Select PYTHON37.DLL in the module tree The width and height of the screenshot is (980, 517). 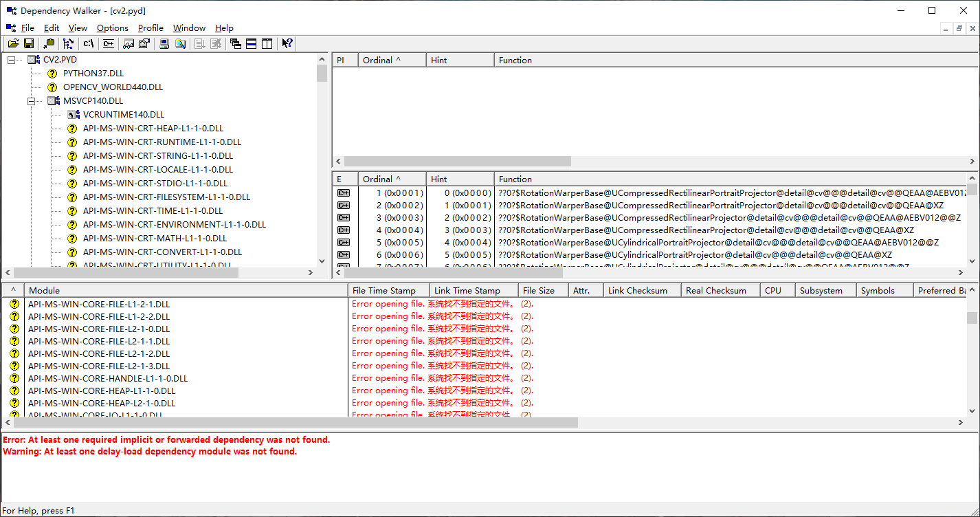pyautogui.click(x=93, y=73)
